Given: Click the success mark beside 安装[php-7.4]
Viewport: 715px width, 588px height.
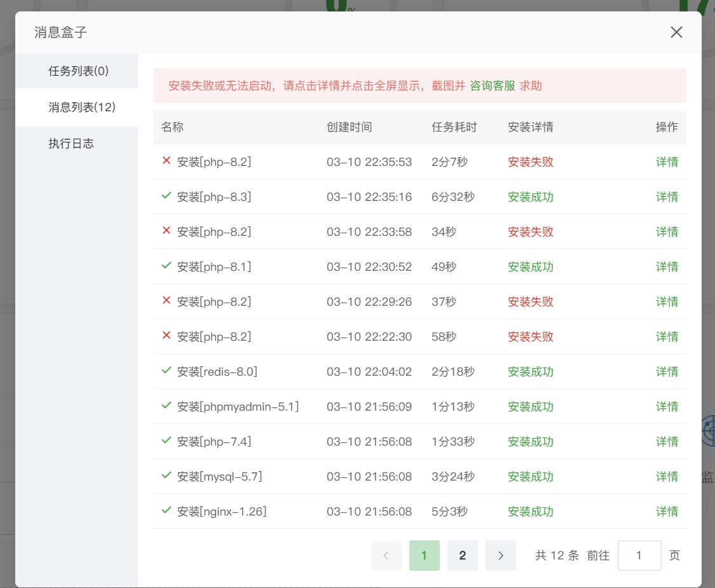Looking at the screenshot, I should [x=165, y=441].
